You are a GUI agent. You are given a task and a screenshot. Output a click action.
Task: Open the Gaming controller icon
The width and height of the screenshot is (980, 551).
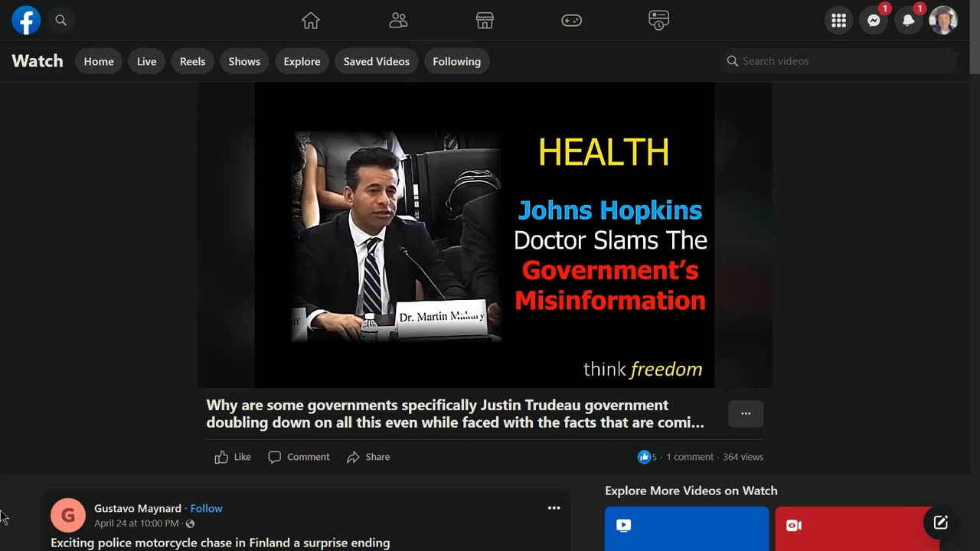(572, 21)
